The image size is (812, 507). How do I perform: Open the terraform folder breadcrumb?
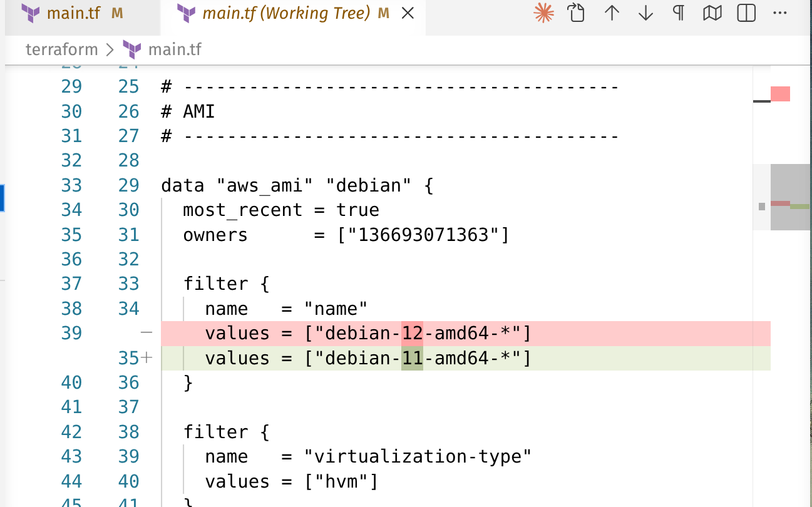(x=61, y=49)
